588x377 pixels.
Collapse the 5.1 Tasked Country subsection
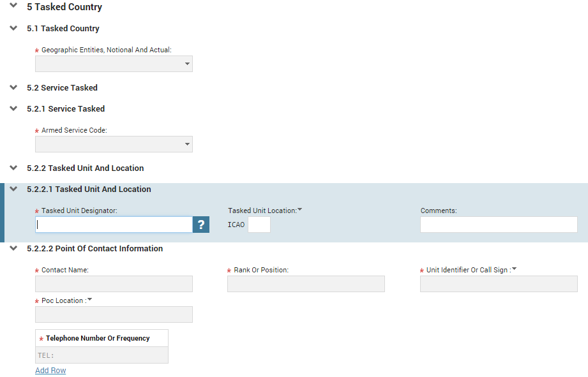pos(13,28)
